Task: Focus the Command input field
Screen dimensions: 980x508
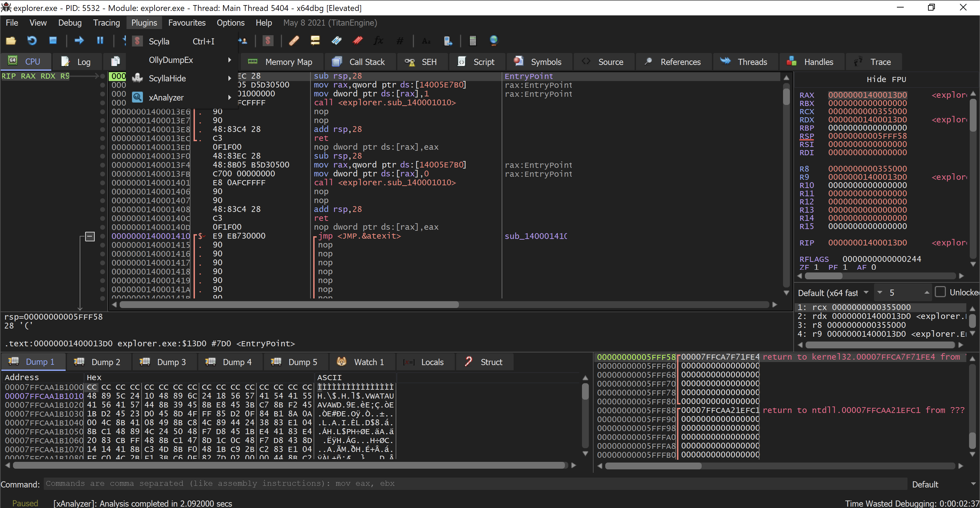Action: [x=476, y=483]
